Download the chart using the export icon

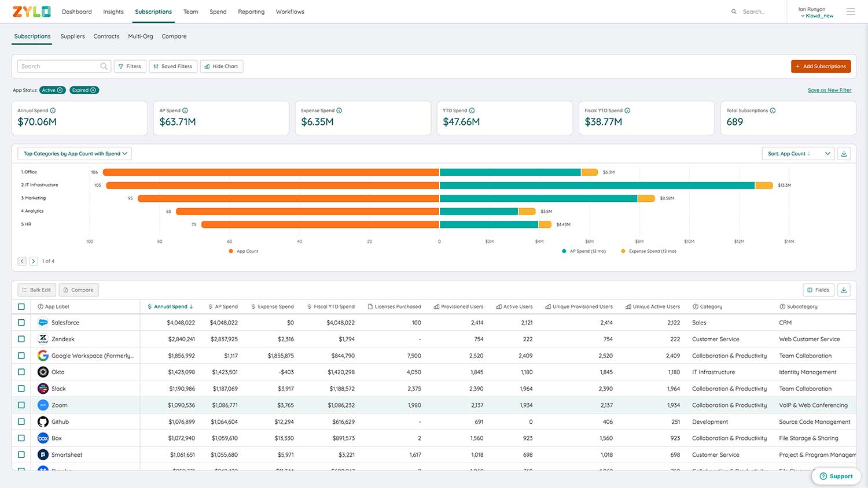[x=844, y=153]
